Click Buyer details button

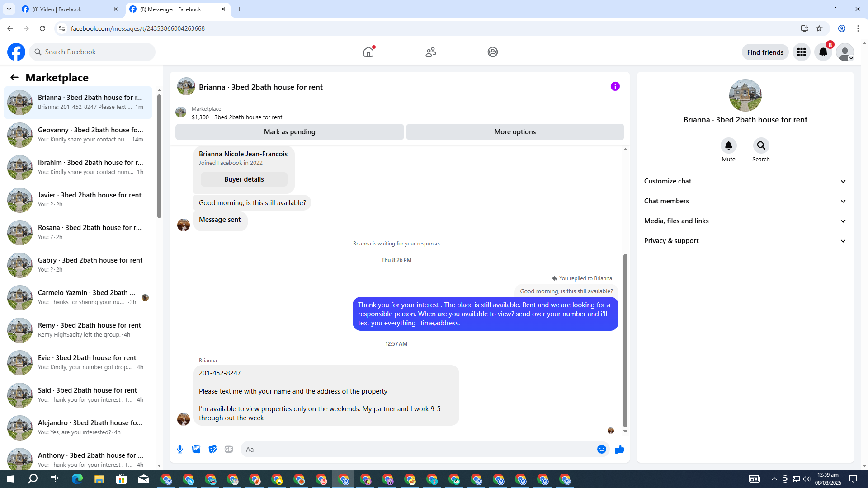[x=244, y=179]
